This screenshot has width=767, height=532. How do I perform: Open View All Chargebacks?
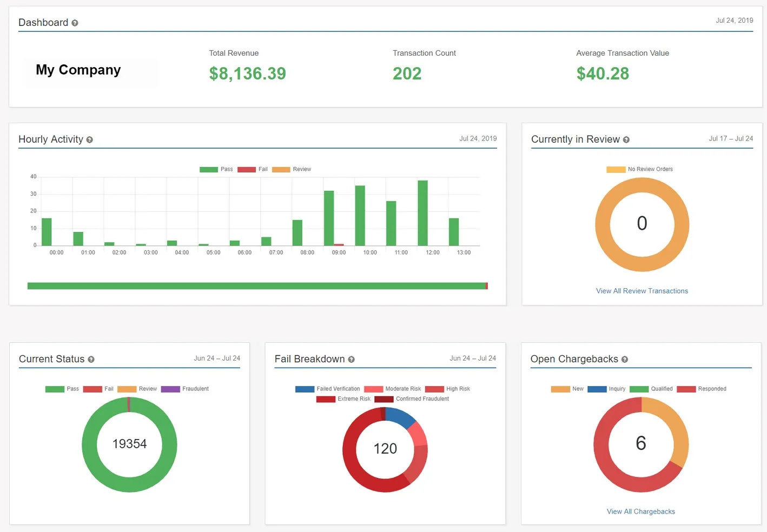[x=640, y=511]
